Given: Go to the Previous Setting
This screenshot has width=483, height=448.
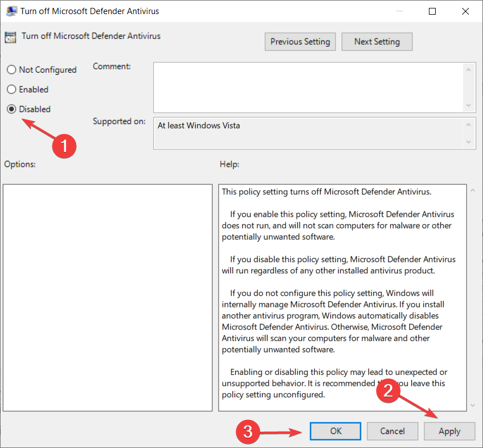Looking at the screenshot, I should 300,42.
